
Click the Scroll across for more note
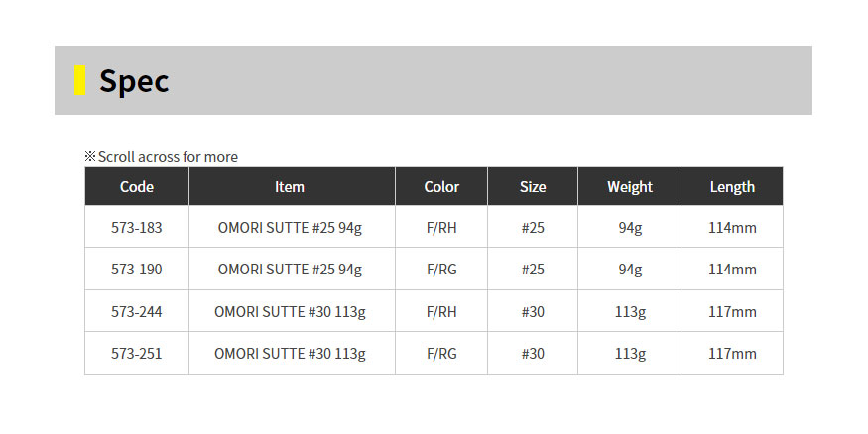(x=161, y=157)
